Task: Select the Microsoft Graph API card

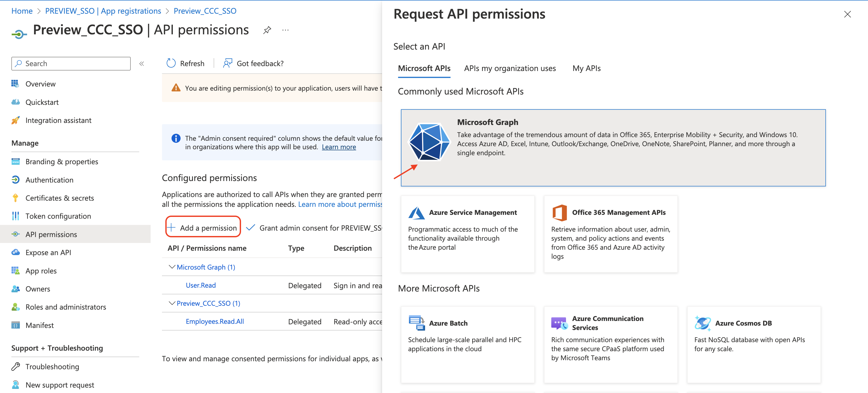Action: pos(613,148)
